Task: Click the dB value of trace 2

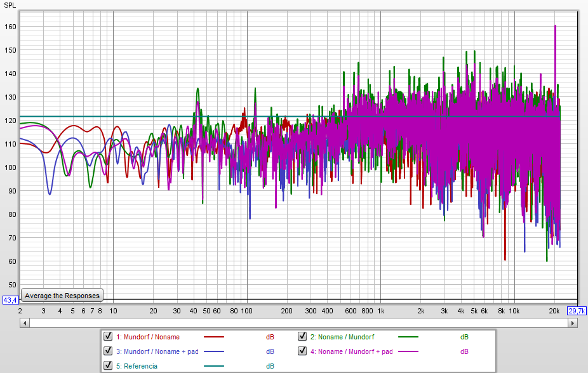Action: (x=464, y=337)
